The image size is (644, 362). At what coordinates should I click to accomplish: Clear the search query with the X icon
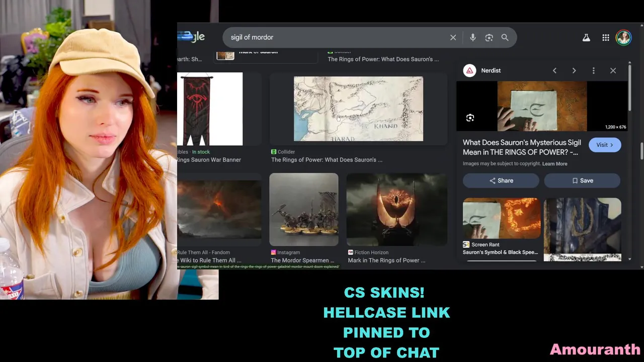(x=453, y=37)
